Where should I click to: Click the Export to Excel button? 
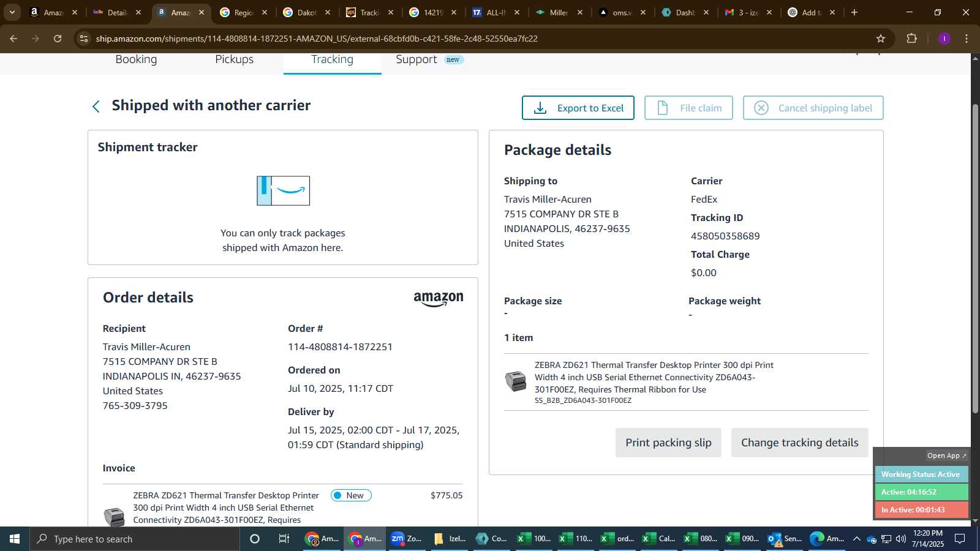578,108
